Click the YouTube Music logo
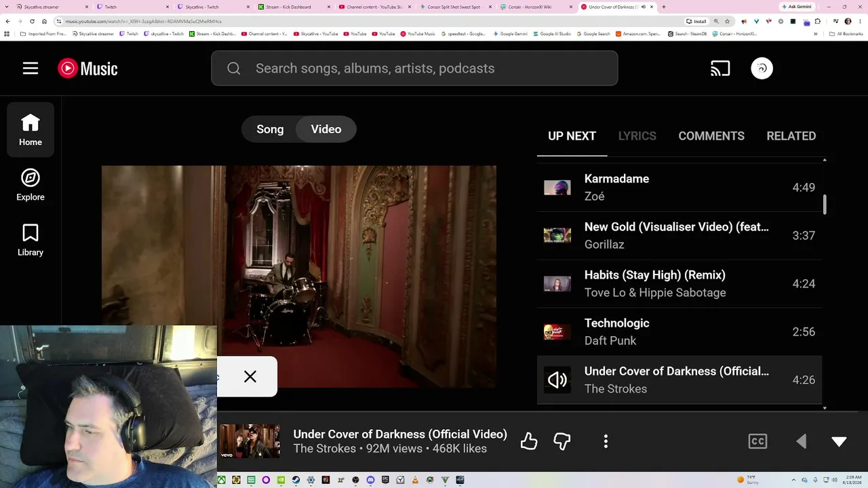The width and height of the screenshot is (868, 488). coord(87,68)
